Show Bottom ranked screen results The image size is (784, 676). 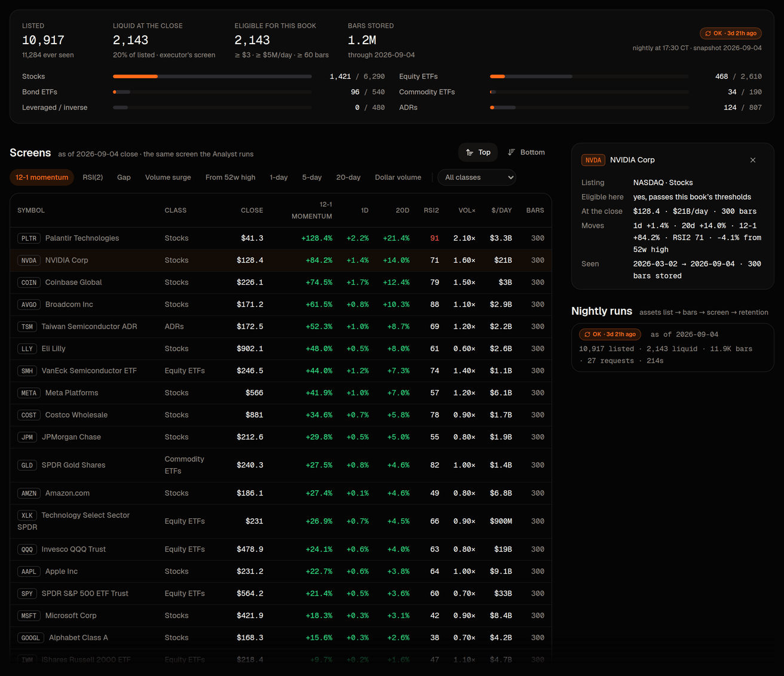pos(526,152)
